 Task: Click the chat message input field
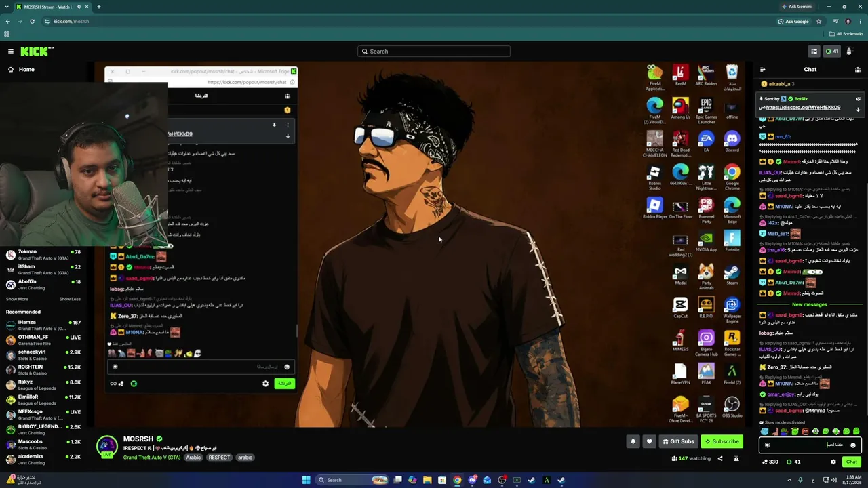[810, 445]
